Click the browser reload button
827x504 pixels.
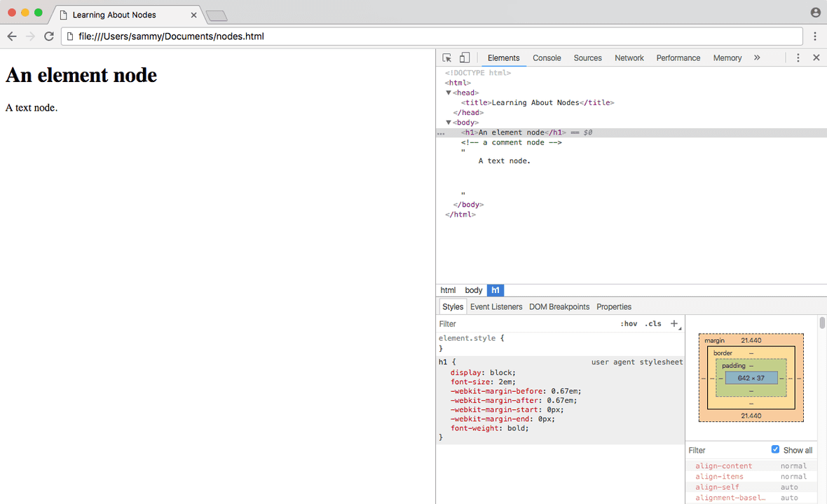click(49, 36)
